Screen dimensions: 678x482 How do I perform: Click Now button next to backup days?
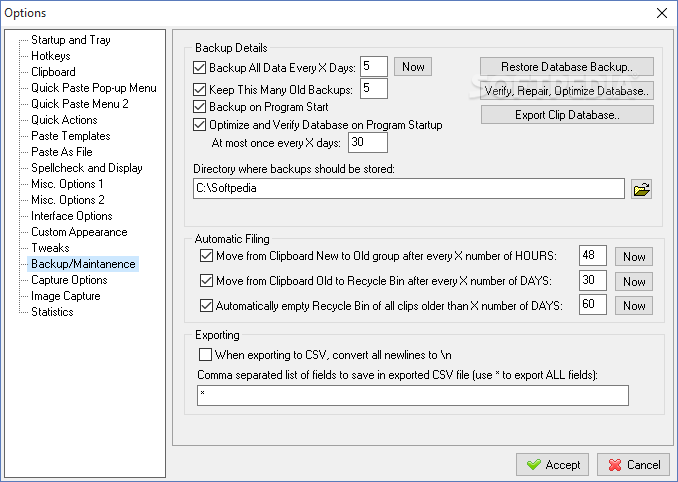pyautogui.click(x=413, y=67)
